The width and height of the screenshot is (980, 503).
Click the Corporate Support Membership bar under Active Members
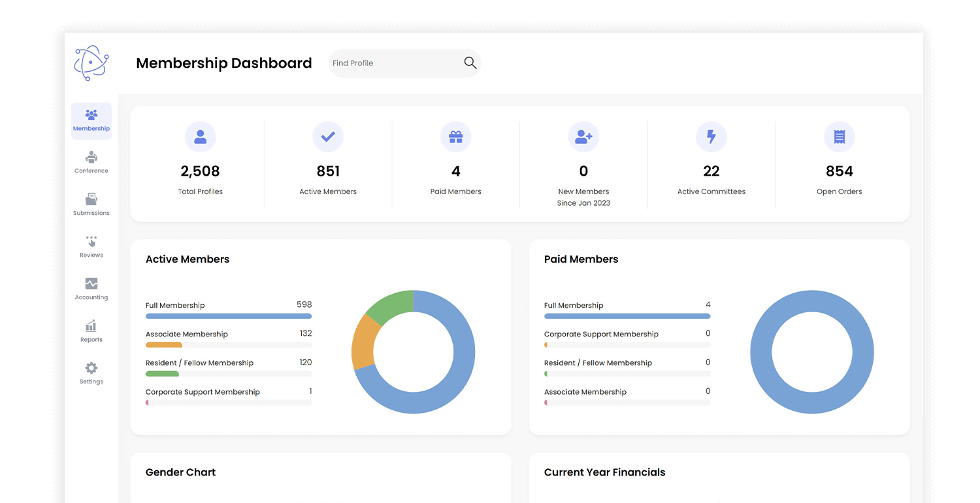229,402
